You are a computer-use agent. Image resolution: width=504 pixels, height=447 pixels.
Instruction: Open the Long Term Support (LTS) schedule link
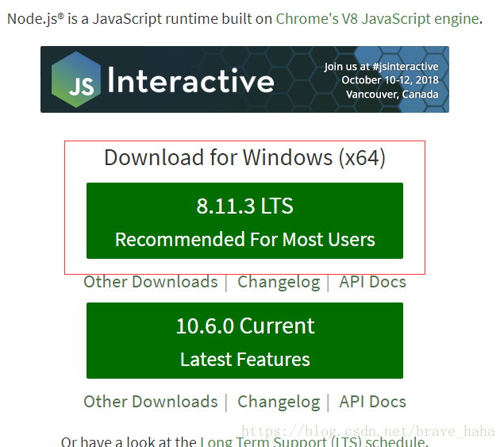314,441
